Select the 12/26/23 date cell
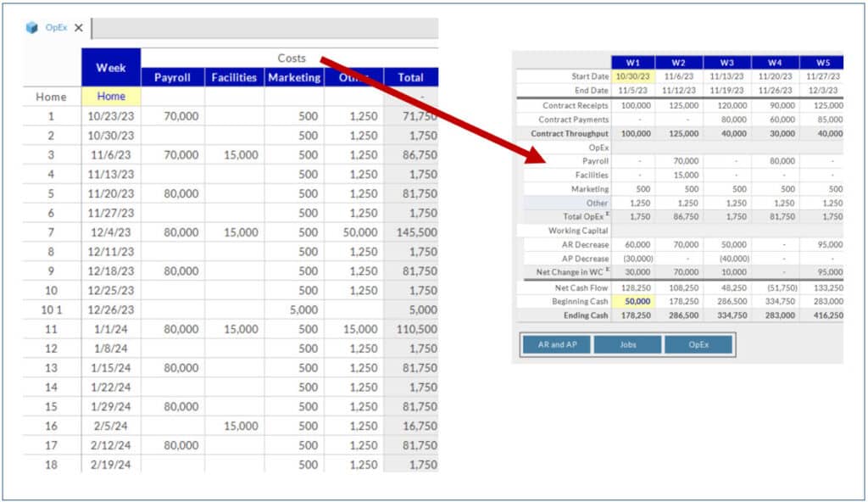The image size is (868, 502). click(111, 310)
